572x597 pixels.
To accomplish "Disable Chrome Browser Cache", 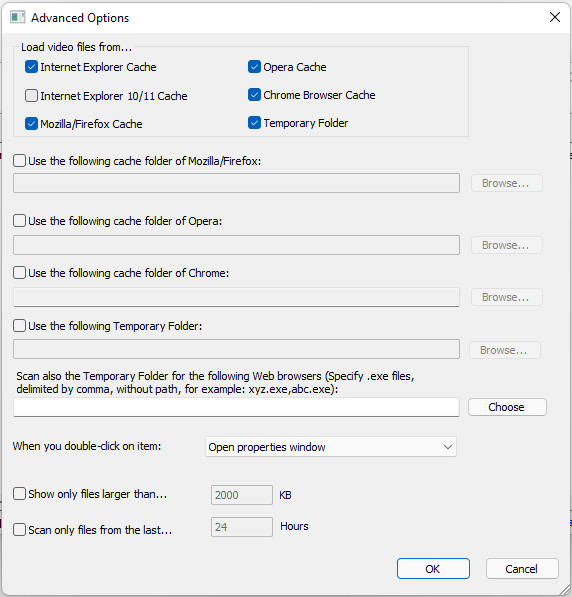I will [x=254, y=95].
